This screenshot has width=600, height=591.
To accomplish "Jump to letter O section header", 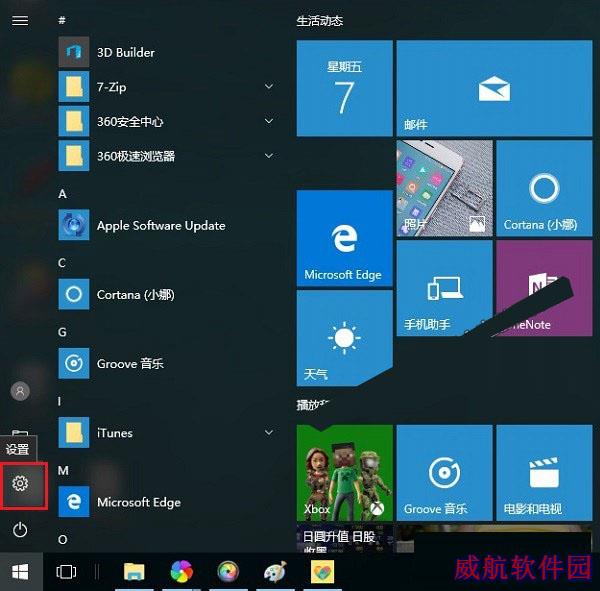I will (62, 539).
